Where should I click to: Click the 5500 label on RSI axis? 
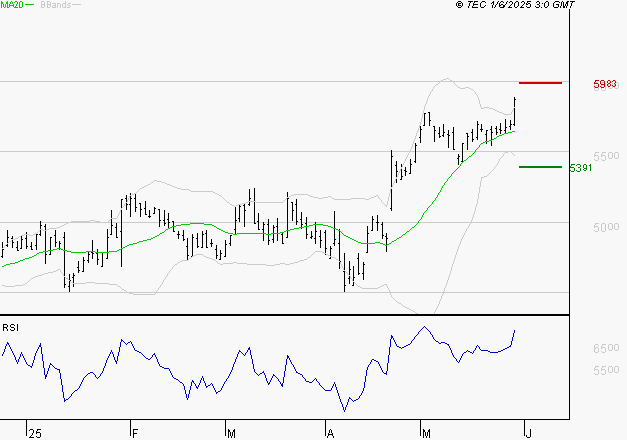(x=608, y=371)
